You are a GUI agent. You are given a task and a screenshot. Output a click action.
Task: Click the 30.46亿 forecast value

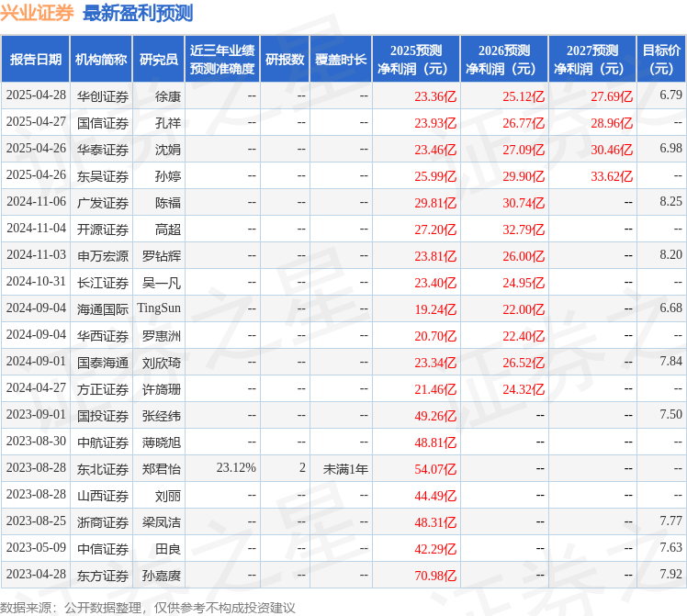point(612,150)
